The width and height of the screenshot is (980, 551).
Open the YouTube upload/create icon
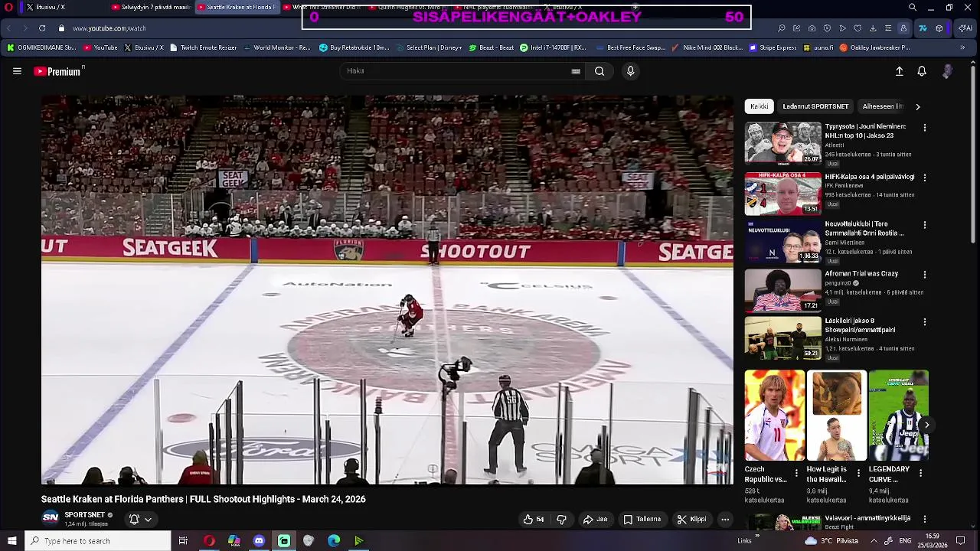tap(900, 71)
